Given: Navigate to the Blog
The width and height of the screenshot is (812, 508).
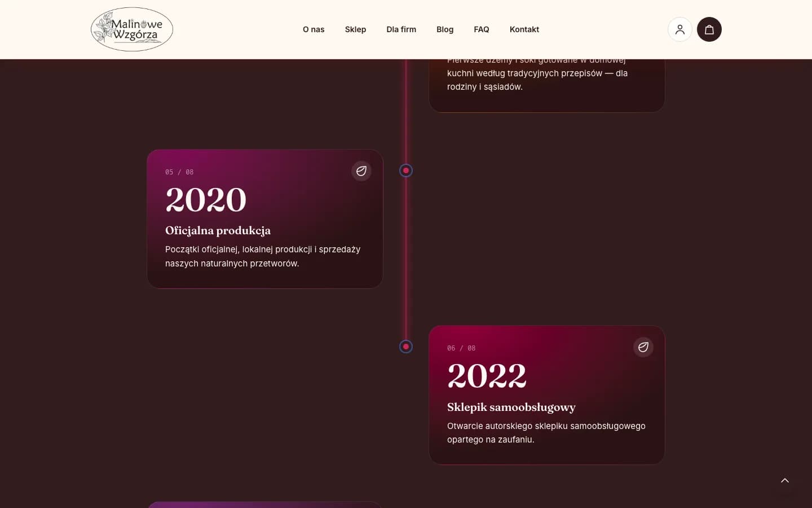Looking at the screenshot, I should tap(445, 29).
